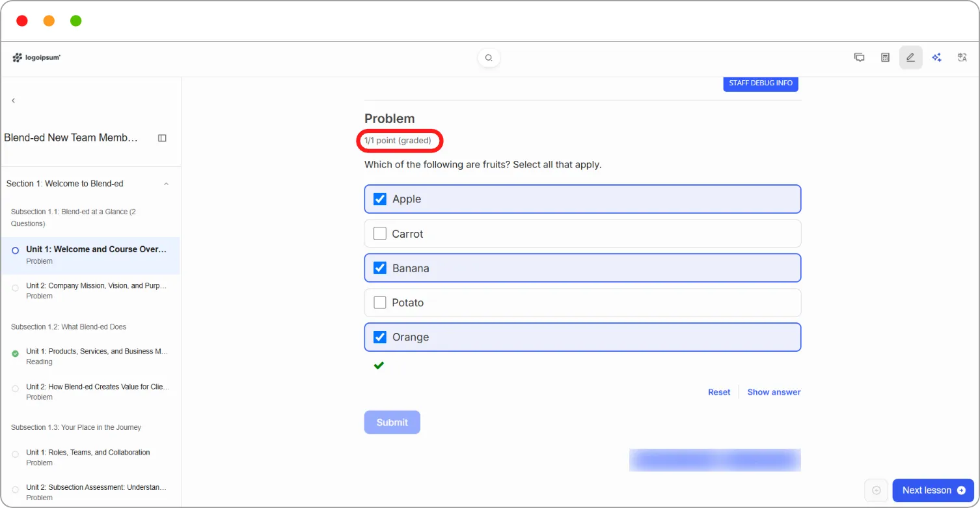Open Unit 1: Welcome and Course Overview

[90, 255]
